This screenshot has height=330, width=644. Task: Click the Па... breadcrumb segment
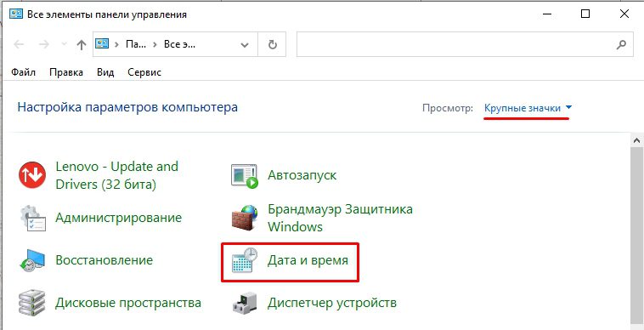click(x=136, y=44)
